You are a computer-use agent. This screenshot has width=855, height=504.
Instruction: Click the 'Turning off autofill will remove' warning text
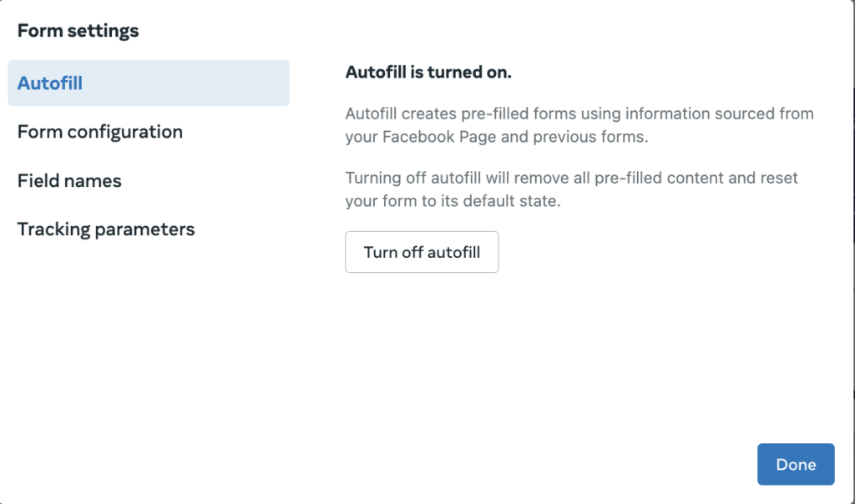click(571, 179)
